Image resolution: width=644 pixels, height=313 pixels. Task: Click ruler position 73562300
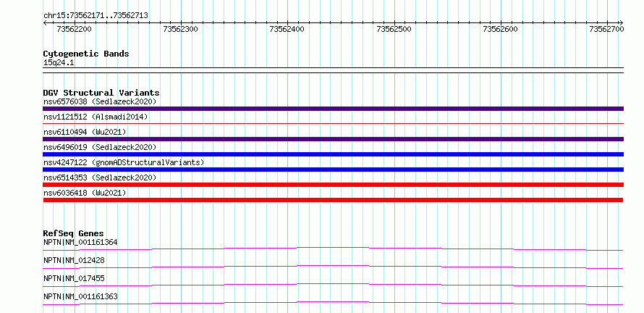[181, 29]
